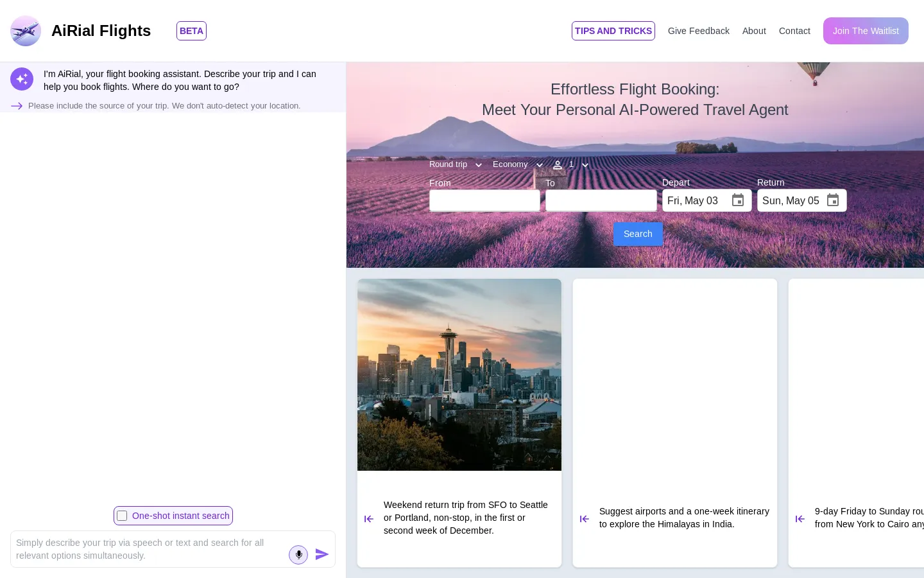Click the passenger person icon in search bar
The width and height of the screenshot is (924, 578).
coord(557,164)
